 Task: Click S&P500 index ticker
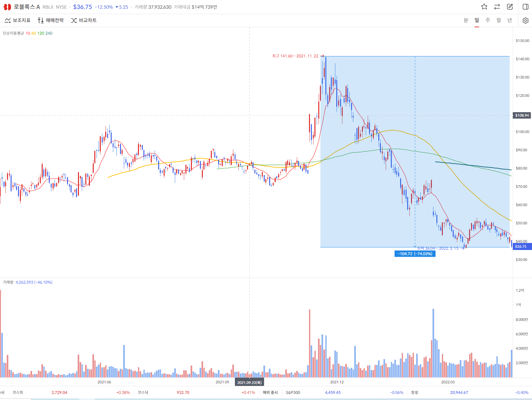tap(293, 393)
